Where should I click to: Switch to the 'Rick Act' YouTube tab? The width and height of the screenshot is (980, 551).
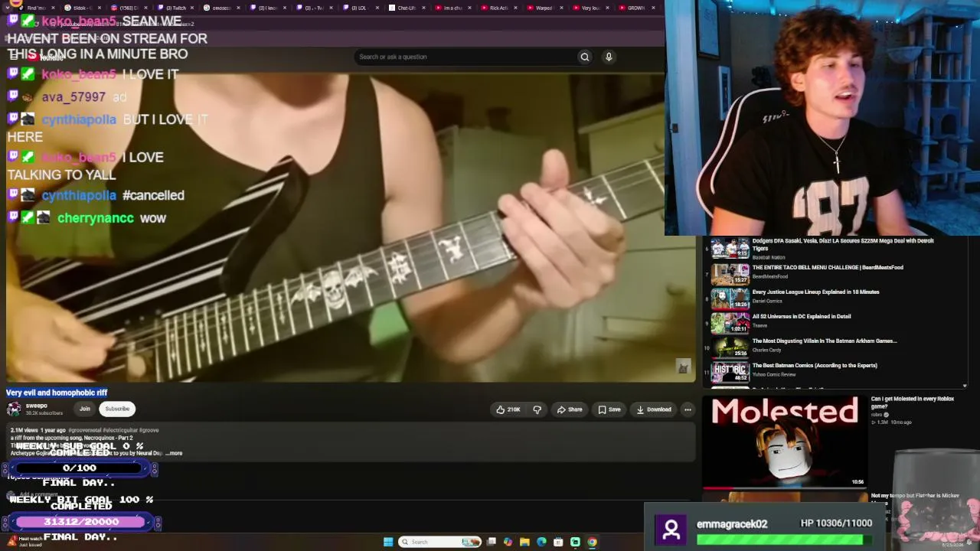point(498,8)
